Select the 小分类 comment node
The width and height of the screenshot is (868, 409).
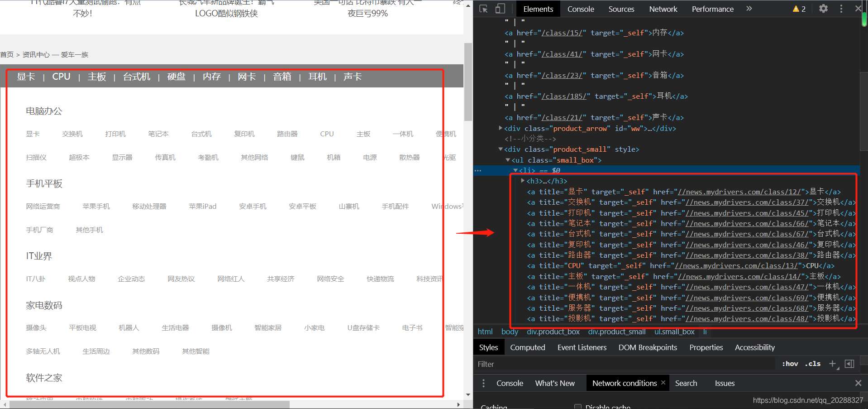pos(530,139)
